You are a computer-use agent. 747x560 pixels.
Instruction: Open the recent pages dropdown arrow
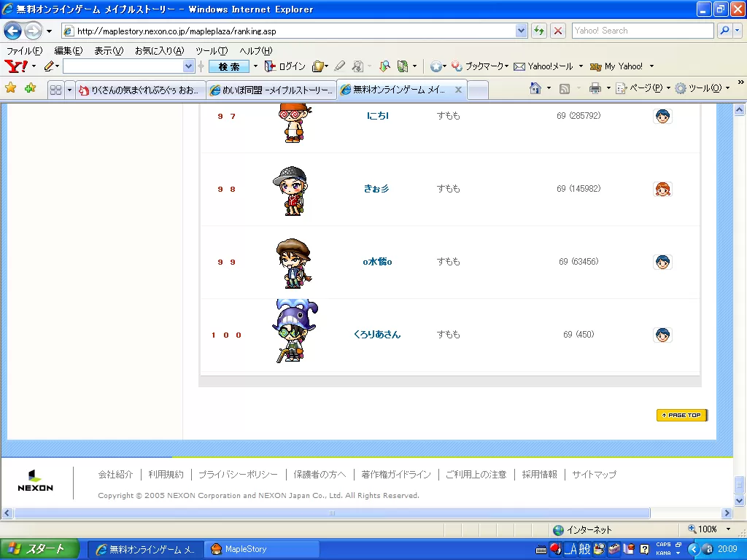(49, 31)
